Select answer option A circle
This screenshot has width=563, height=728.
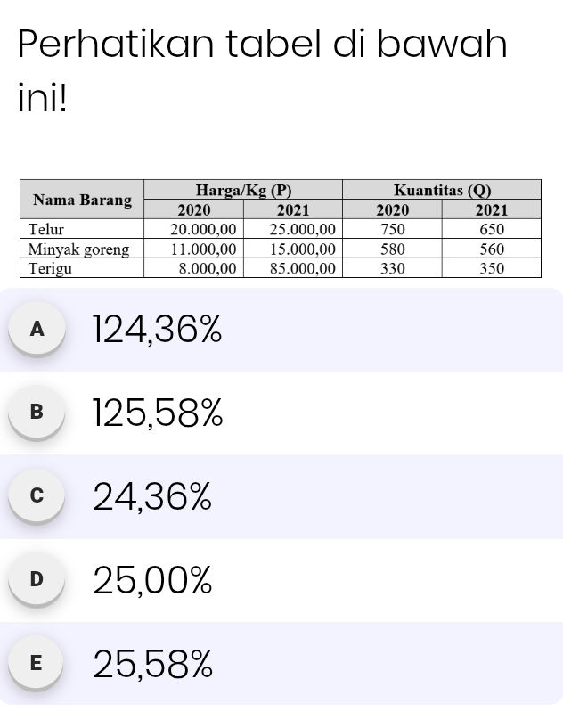pyautogui.click(x=37, y=329)
